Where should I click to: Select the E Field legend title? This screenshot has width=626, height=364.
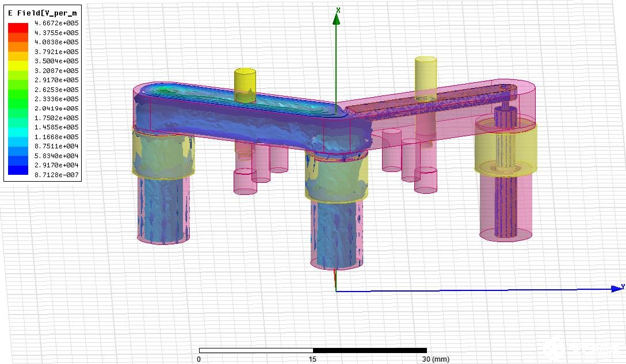[x=43, y=13]
